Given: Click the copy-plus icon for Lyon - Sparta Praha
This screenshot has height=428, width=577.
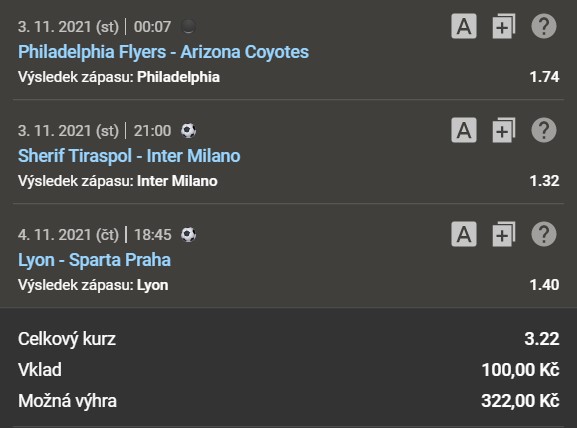Looking at the screenshot, I should tap(504, 234).
